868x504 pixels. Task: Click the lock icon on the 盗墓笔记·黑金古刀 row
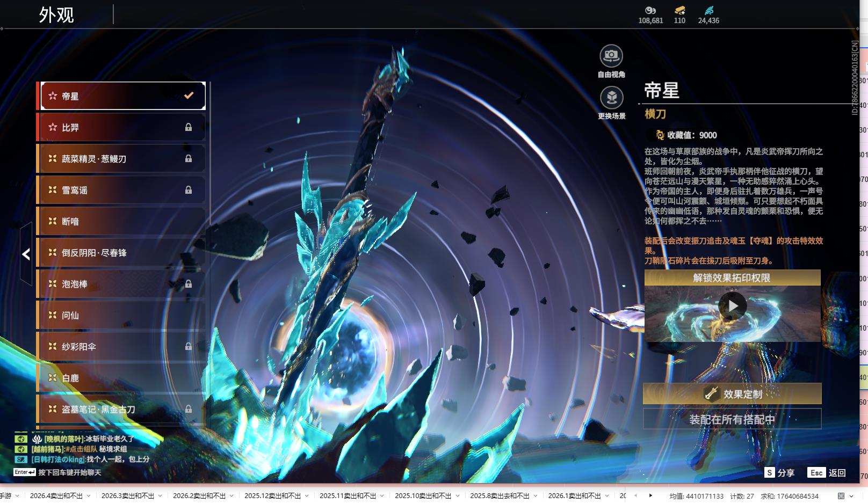coord(189,409)
